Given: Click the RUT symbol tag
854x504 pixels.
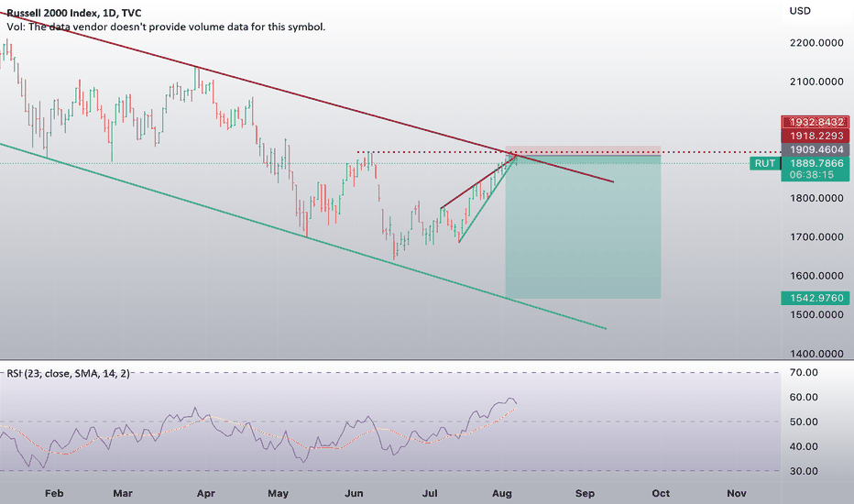Looking at the screenshot, I should (x=765, y=163).
